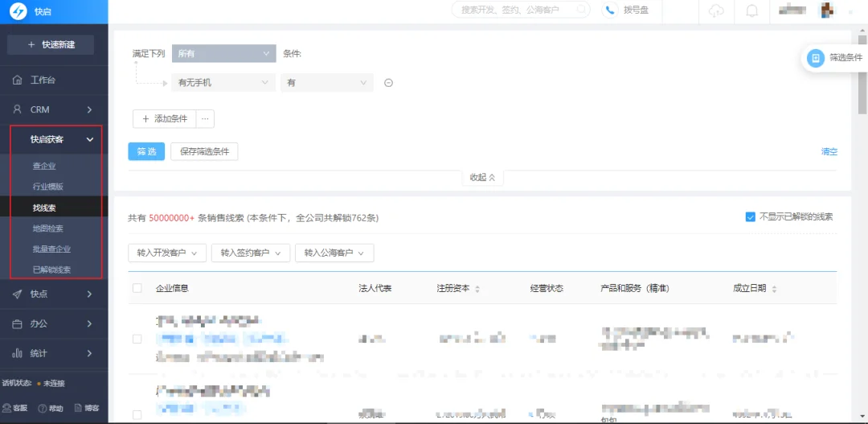Viewport: 868px width, 424px height.
Task: Click 话机状态 未连接 status
Action: coord(35,383)
